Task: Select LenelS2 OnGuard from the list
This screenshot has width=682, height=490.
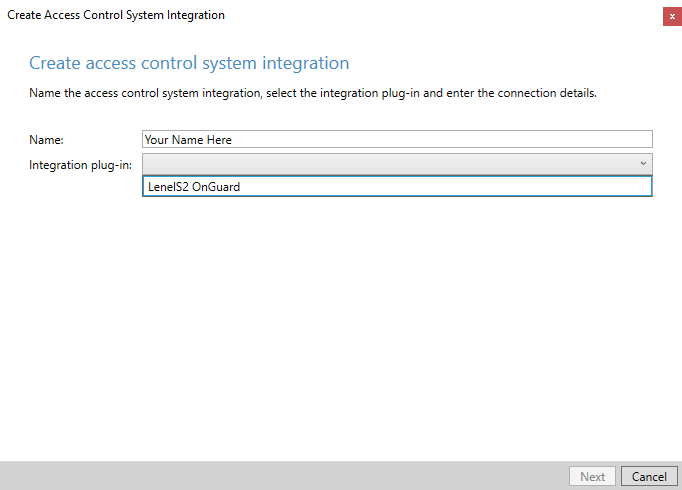Action: pos(397,187)
